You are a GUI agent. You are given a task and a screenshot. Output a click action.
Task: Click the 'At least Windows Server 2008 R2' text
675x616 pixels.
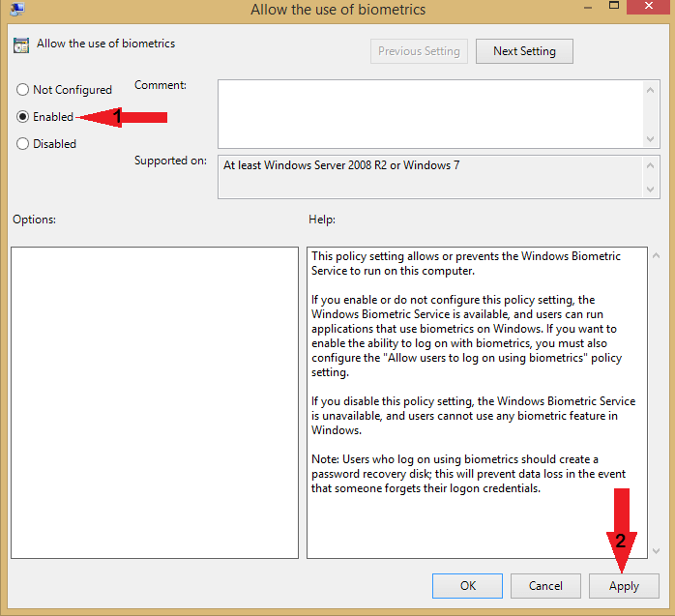[341, 165]
